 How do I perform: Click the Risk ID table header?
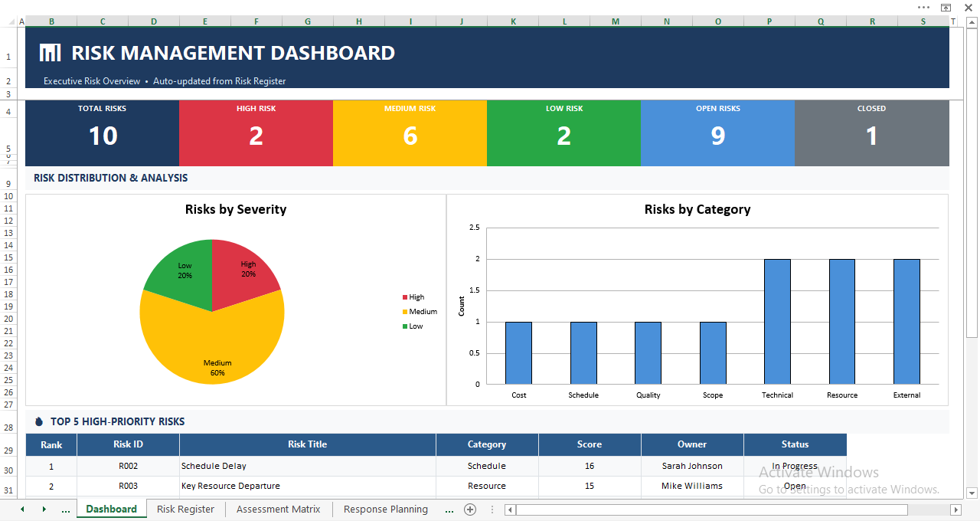tap(128, 444)
